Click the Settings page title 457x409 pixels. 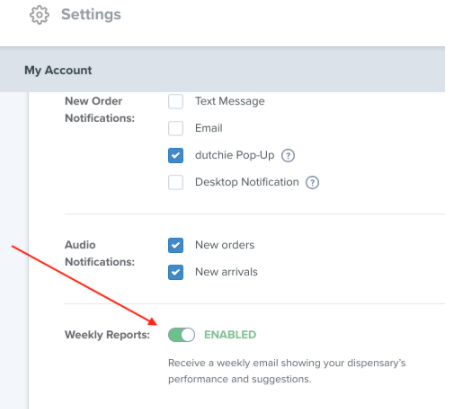[91, 14]
